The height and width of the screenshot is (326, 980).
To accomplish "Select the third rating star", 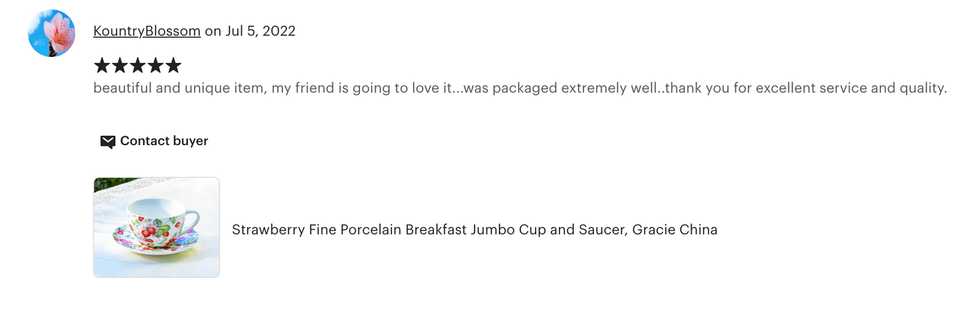I will pos(138,66).
